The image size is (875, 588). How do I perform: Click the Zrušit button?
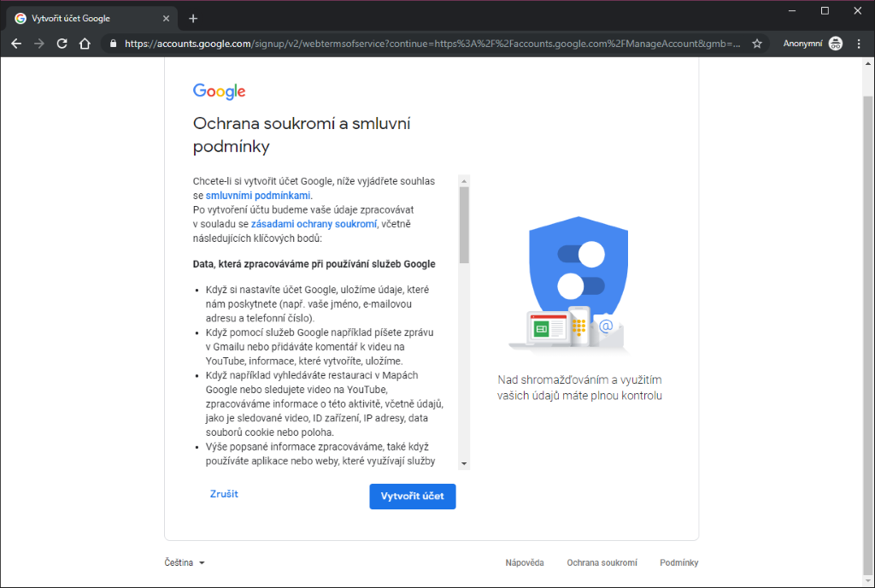coord(224,494)
